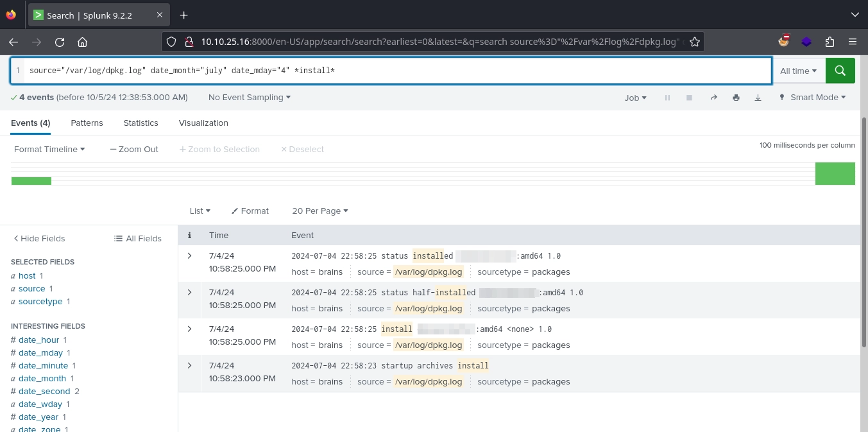Switch to the Visualization tab
The width and height of the screenshot is (868, 432).
click(203, 123)
